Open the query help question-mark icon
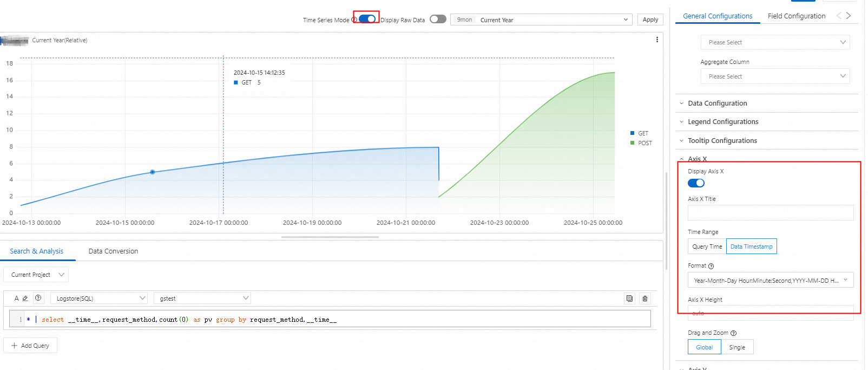Image resolution: width=868 pixels, height=370 pixels. (x=38, y=298)
